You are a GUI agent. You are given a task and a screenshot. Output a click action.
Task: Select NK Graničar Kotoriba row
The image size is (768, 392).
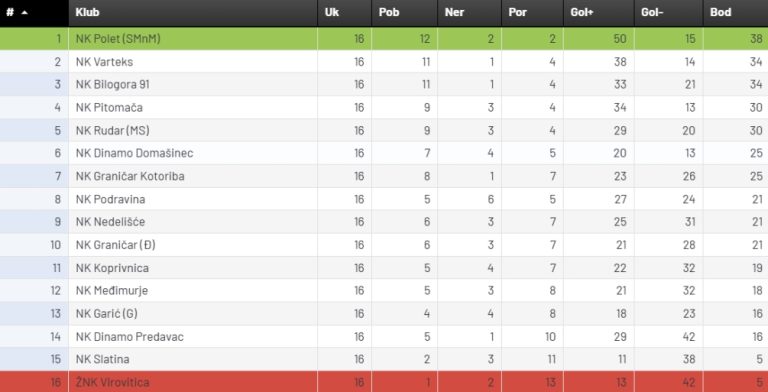click(384, 176)
